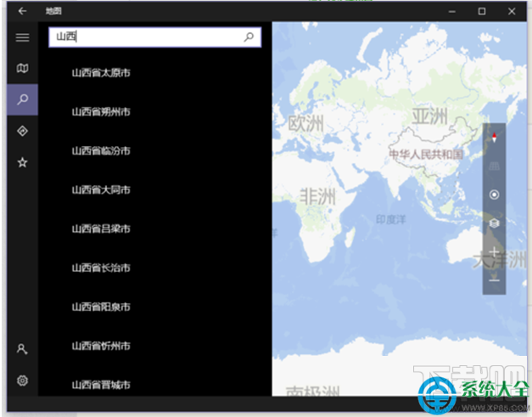532x417 pixels.
Task: Open the directions sidebar icon
Action: pos(22,131)
